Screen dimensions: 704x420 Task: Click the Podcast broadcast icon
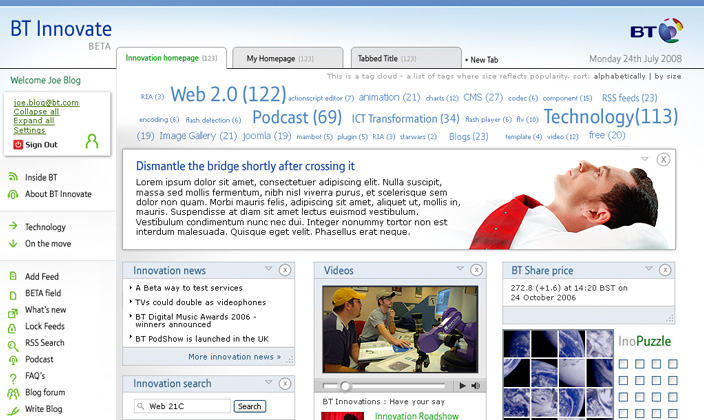click(13, 360)
